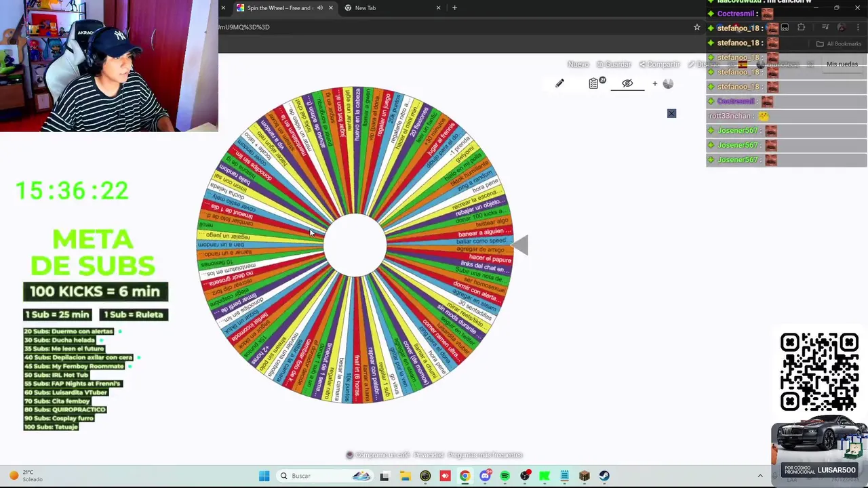Open the Chrome three-dot menu
This screenshot has height=488, width=868.
[858, 27]
